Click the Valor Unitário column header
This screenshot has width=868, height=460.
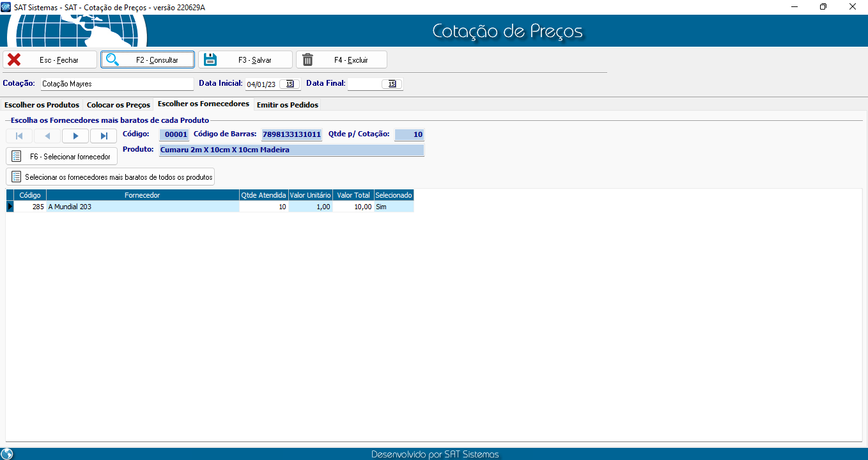[310, 195]
